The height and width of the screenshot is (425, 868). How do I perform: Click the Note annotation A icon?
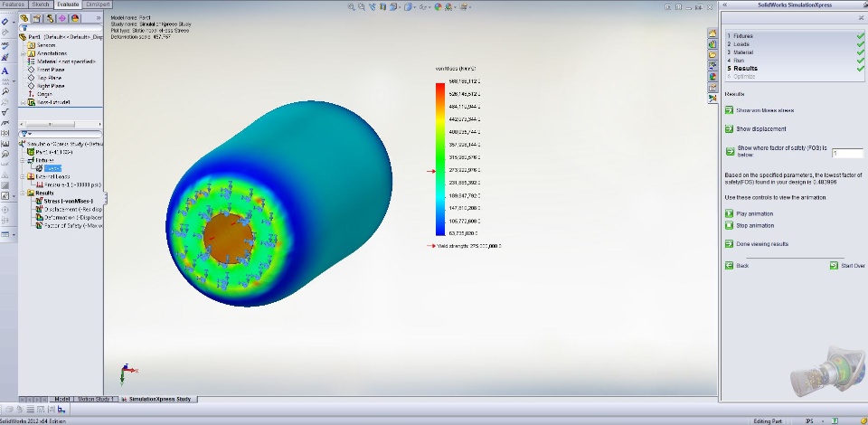tap(5, 71)
